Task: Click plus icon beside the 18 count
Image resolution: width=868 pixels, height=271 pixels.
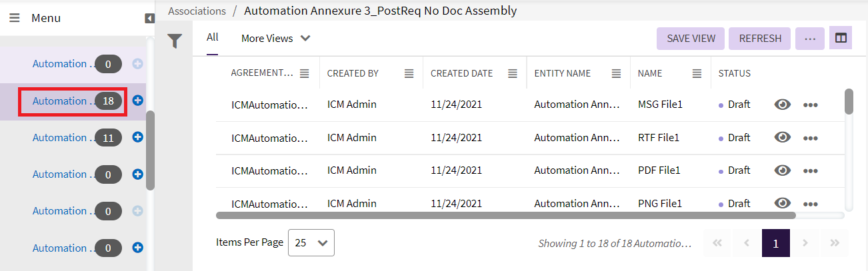Action: (x=138, y=101)
